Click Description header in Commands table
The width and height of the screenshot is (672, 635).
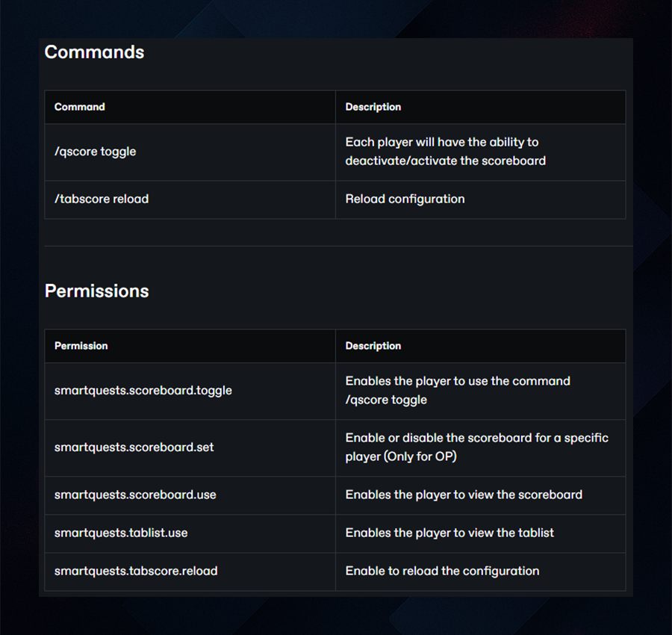coord(373,107)
